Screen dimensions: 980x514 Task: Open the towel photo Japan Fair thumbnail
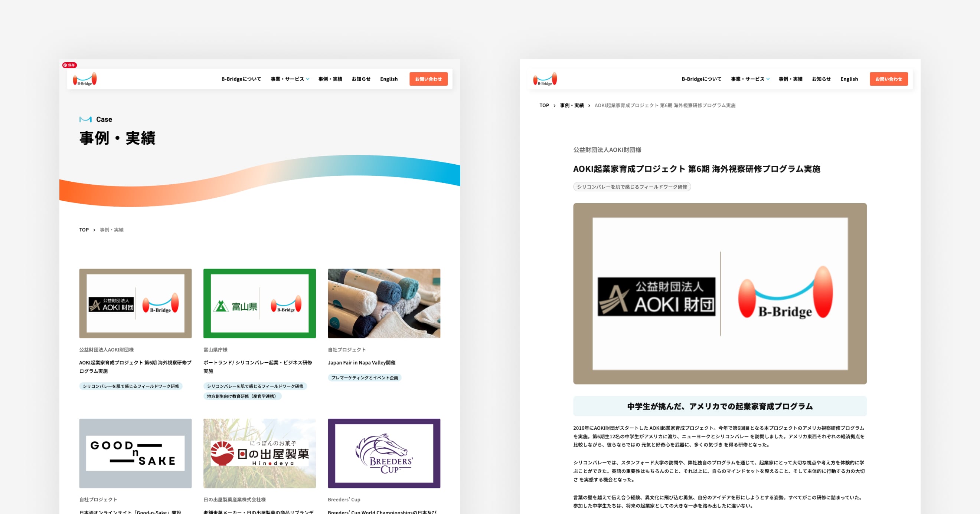384,303
